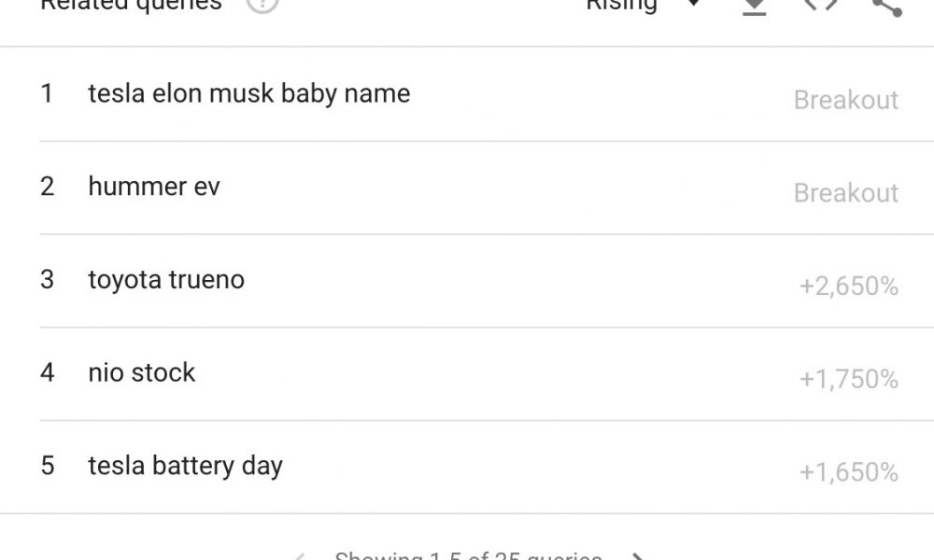
Task: Download the related queries as CSV
Action: [754, 6]
